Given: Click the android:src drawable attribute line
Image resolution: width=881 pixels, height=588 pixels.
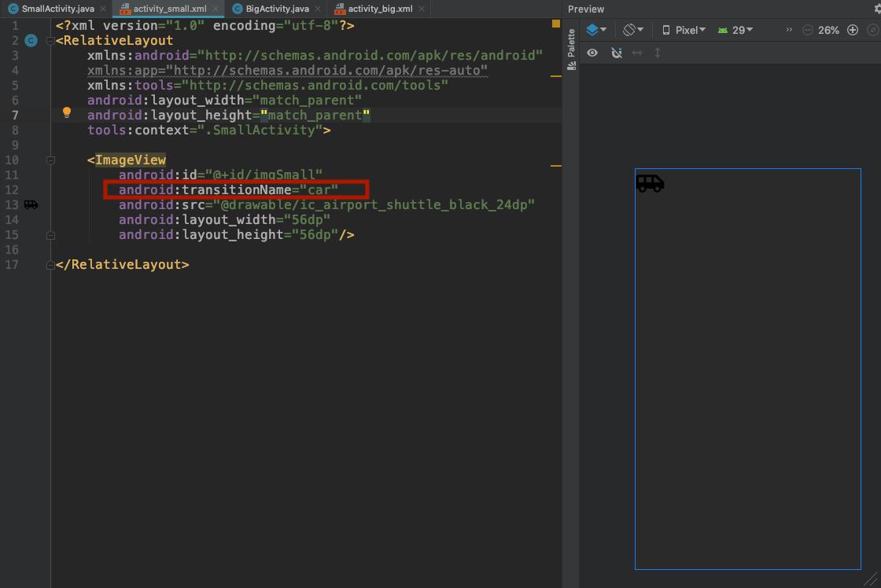Looking at the screenshot, I should [x=326, y=204].
